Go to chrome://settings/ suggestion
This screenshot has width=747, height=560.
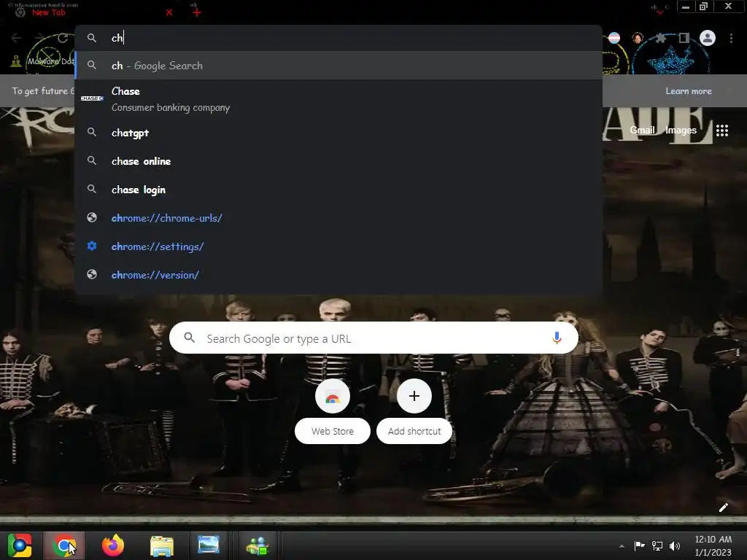[338, 246]
